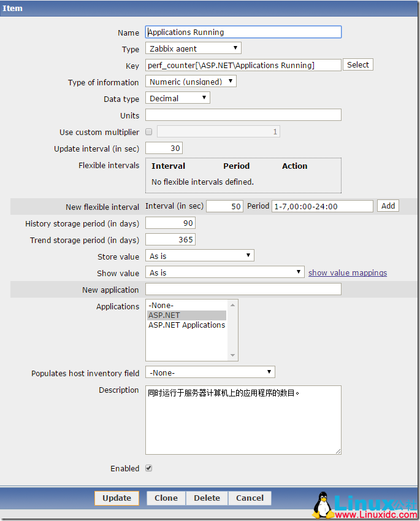
Task: Enable the Use custom multiplier checkbox
Action: [x=147, y=132]
